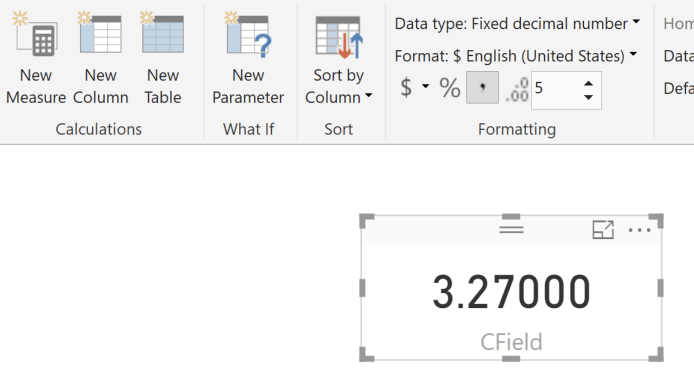This screenshot has width=694, height=384.
Task: Select the 3.27000 card value
Action: [x=511, y=292]
